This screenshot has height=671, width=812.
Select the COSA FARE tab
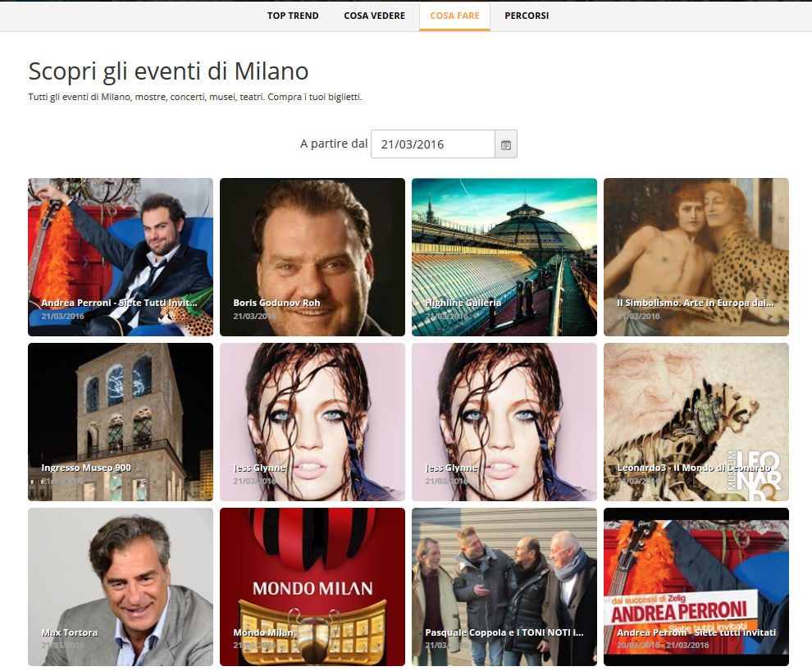click(454, 16)
